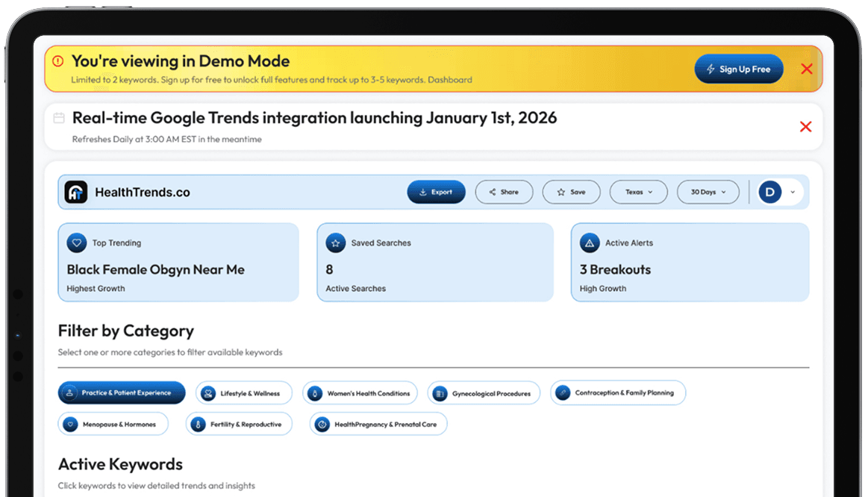Click the HealthTrends.co house logo icon
The height and width of the screenshot is (497, 868).
[75, 192]
